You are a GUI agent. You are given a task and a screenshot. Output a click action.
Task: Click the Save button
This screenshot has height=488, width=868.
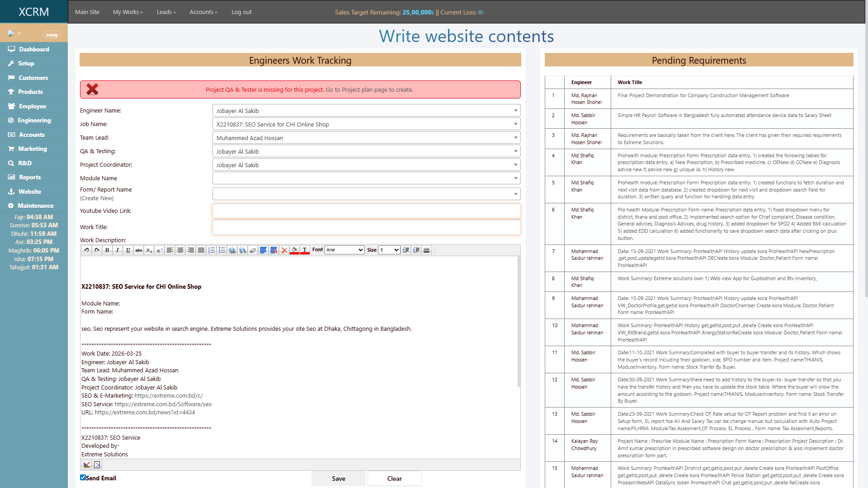point(338,478)
